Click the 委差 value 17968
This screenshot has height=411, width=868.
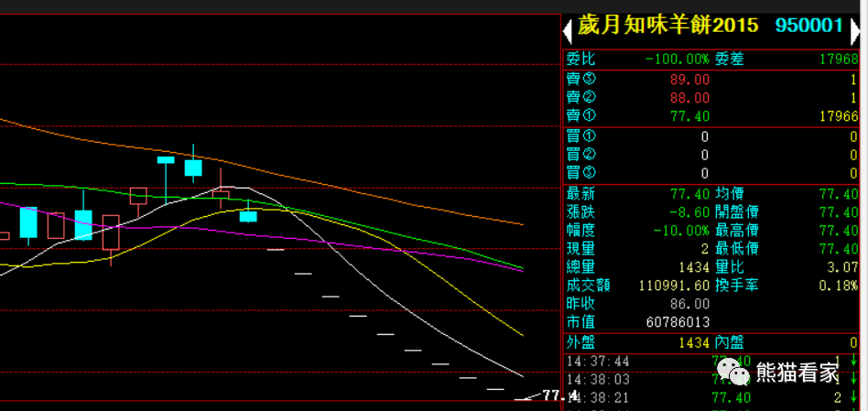tap(840, 59)
